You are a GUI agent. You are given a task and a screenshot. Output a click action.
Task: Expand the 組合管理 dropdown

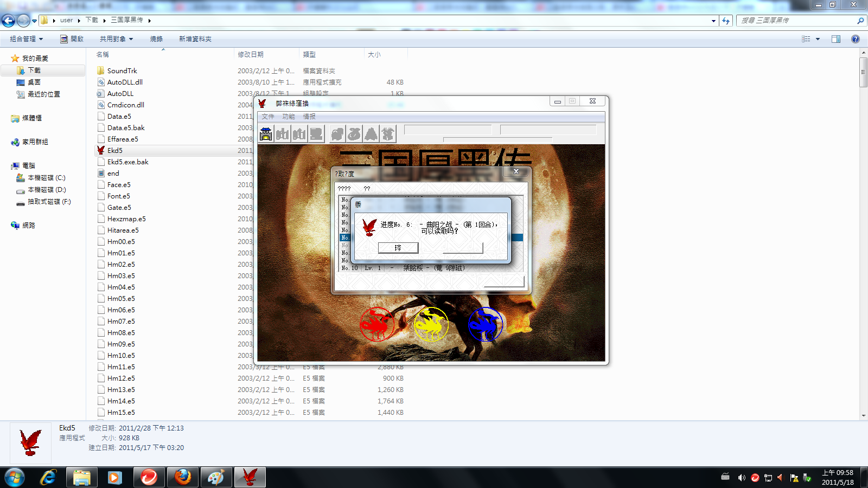click(x=26, y=39)
